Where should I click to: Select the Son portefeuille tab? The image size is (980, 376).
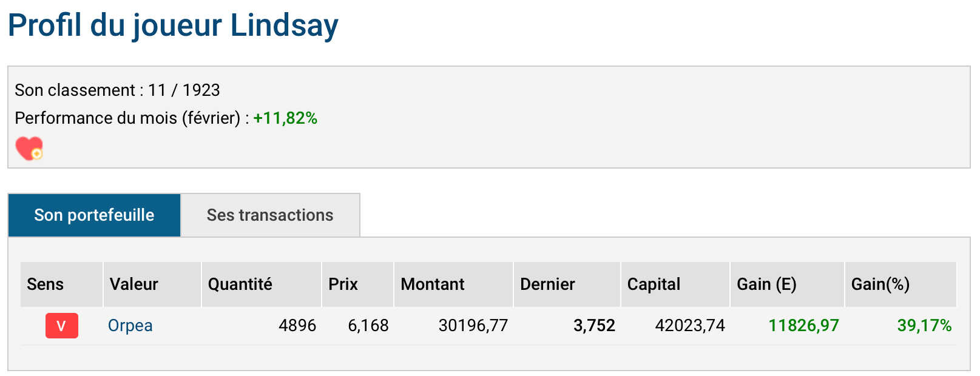94,215
